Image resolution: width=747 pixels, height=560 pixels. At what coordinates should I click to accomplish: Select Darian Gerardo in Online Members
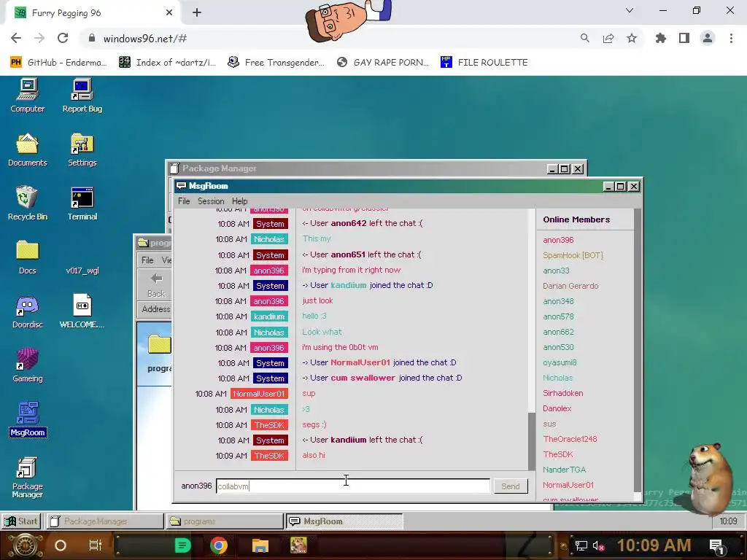570,286
